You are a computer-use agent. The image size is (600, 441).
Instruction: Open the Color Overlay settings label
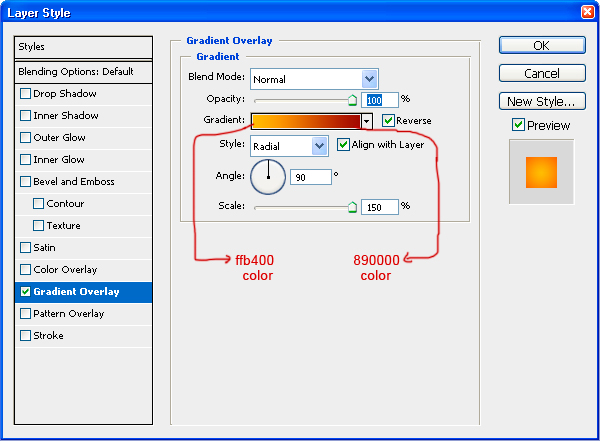(x=65, y=270)
